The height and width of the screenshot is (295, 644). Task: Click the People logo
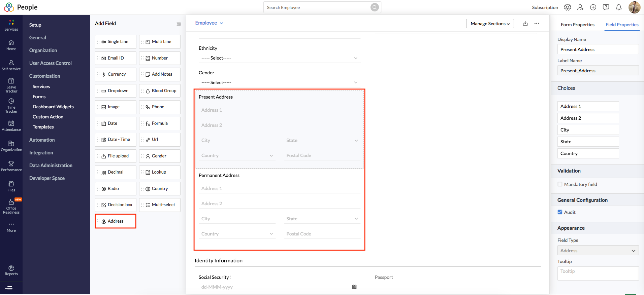point(21,7)
